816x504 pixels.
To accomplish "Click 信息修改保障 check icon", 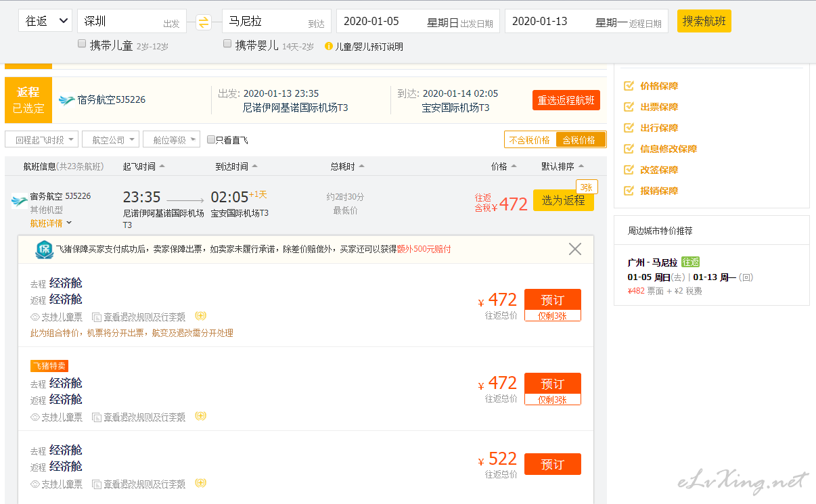I will pyautogui.click(x=629, y=149).
